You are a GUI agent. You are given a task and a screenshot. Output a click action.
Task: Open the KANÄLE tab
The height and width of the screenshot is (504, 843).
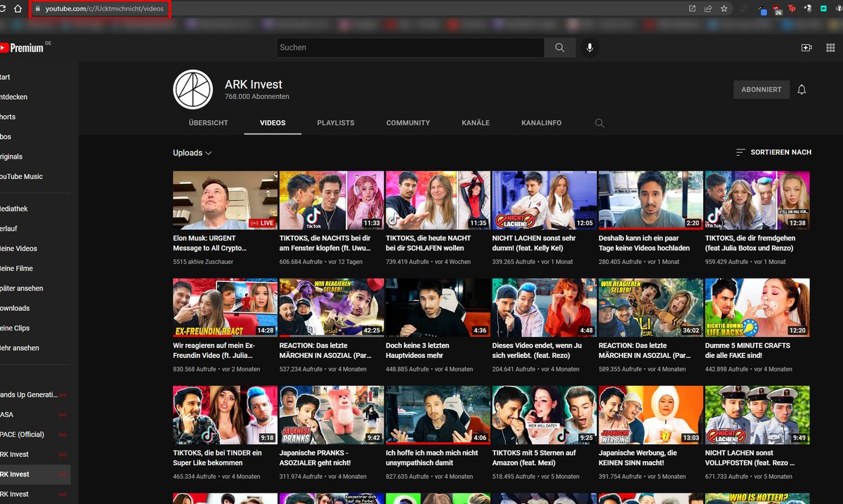pyautogui.click(x=476, y=123)
